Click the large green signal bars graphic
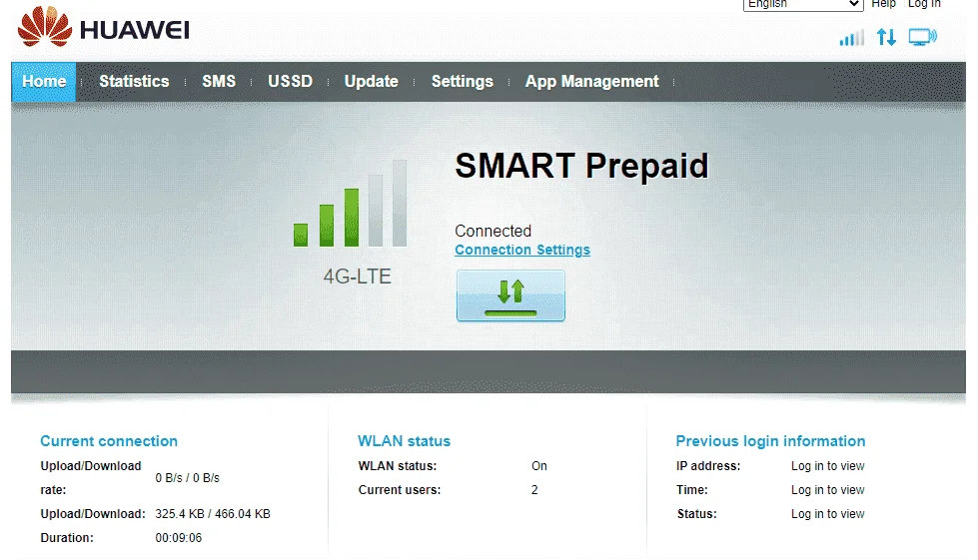 350,203
